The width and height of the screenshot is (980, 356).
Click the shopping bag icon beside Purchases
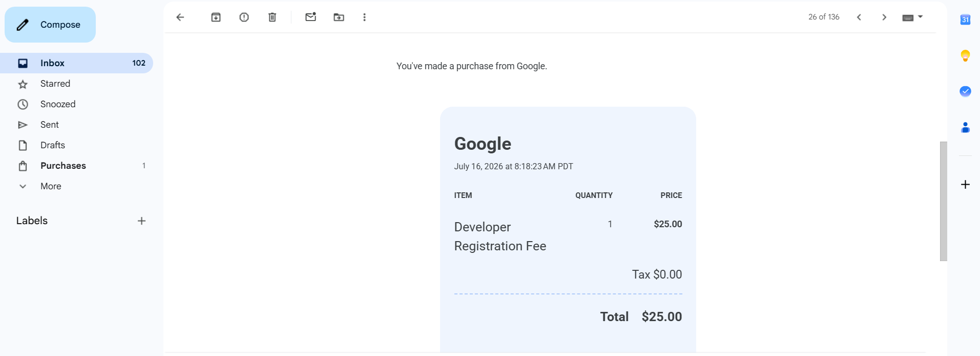(23, 166)
